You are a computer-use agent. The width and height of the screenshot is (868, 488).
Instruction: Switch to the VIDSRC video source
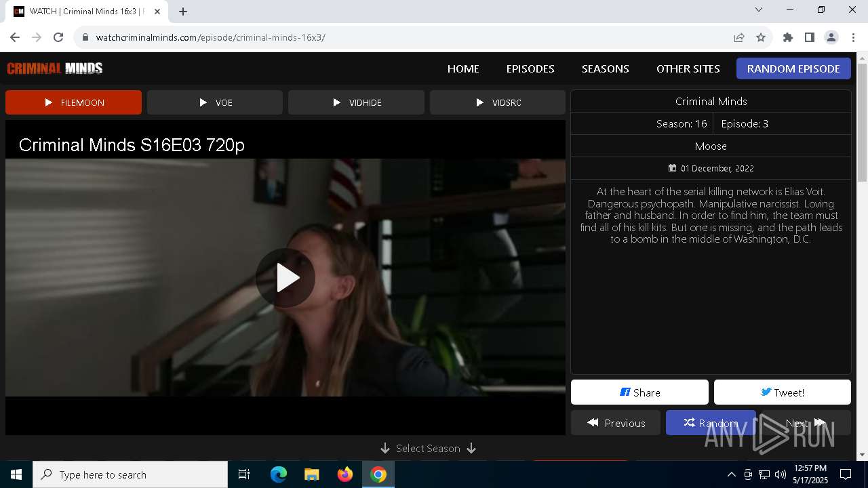point(498,102)
